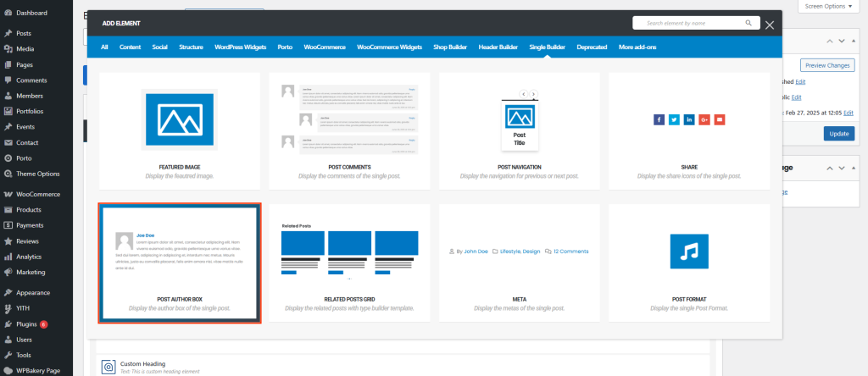Click the Preview Changes button

[x=827, y=65]
